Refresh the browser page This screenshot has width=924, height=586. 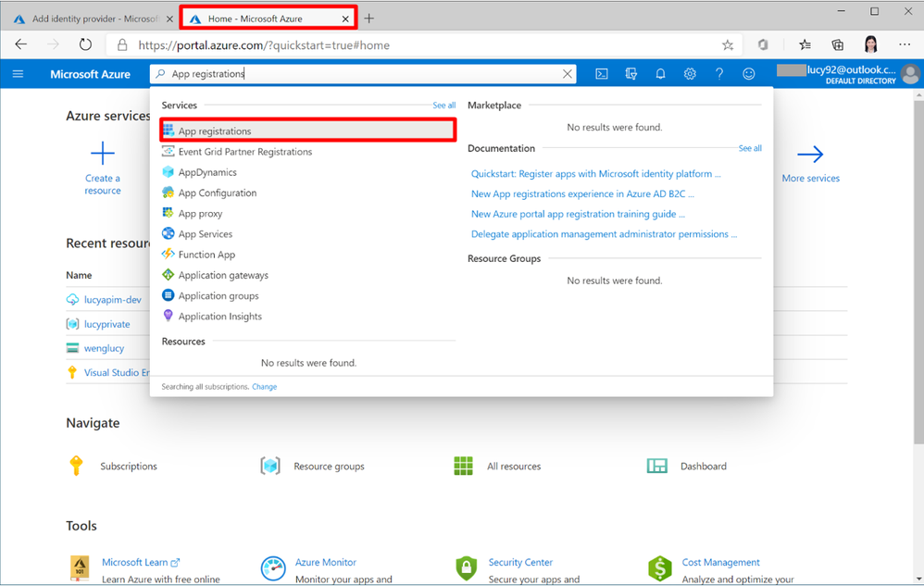click(85, 44)
